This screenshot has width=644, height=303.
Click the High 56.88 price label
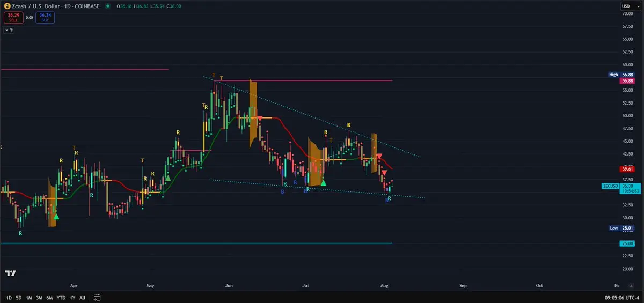[621, 75]
